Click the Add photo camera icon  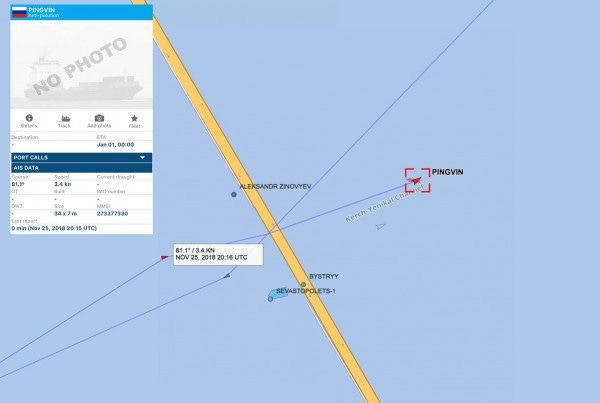click(x=99, y=118)
